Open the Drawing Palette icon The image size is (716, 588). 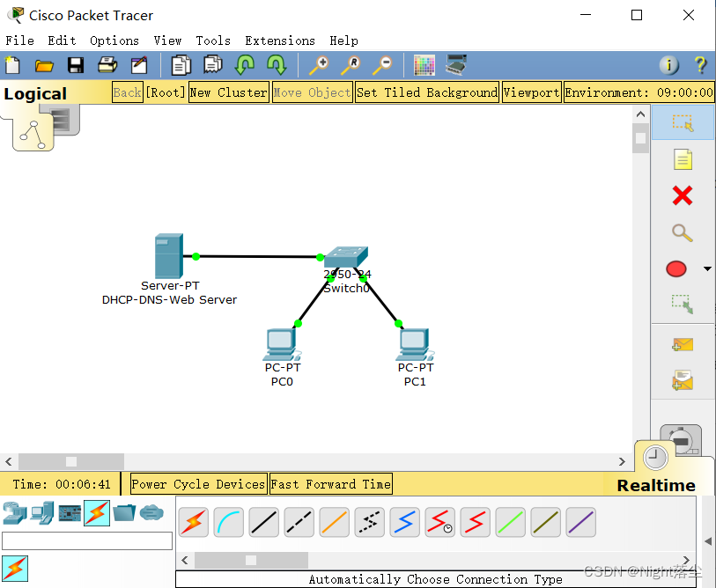click(x=424, y=65)
